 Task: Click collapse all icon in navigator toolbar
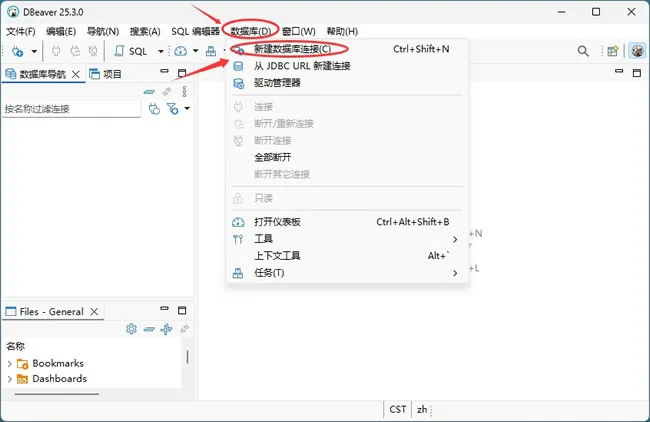(x=149, y=92)
